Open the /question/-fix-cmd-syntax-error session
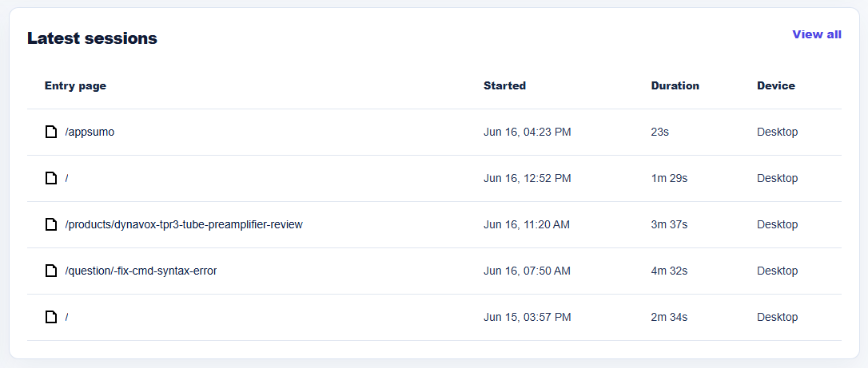The height and width of the screenshot is (368, 868). point(141,271)
